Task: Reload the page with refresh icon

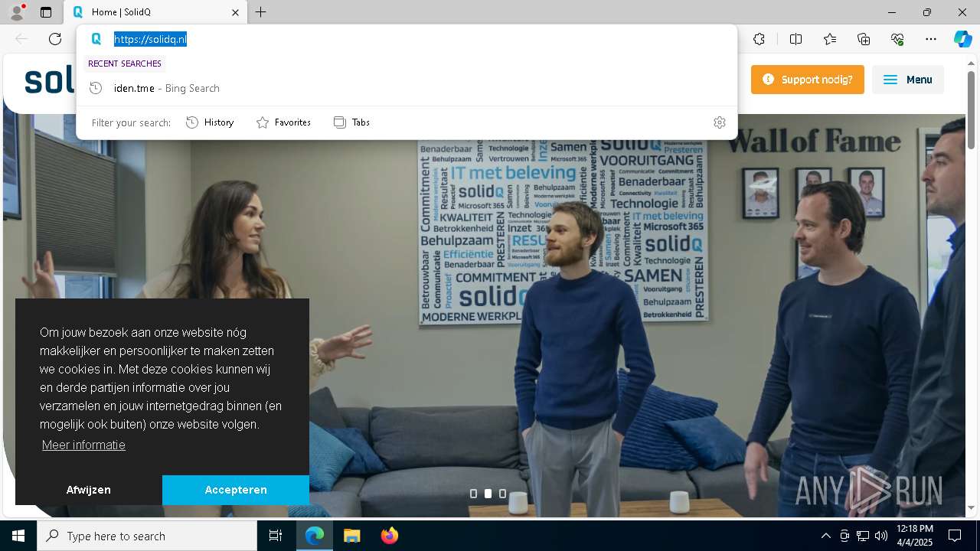Action: click(55, 39)
